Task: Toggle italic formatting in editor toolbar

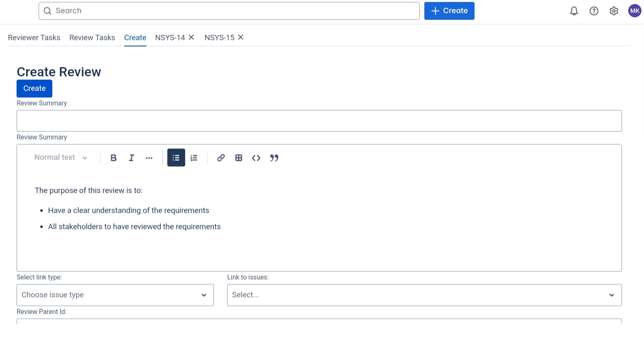Action: click(x=131, y=158)
